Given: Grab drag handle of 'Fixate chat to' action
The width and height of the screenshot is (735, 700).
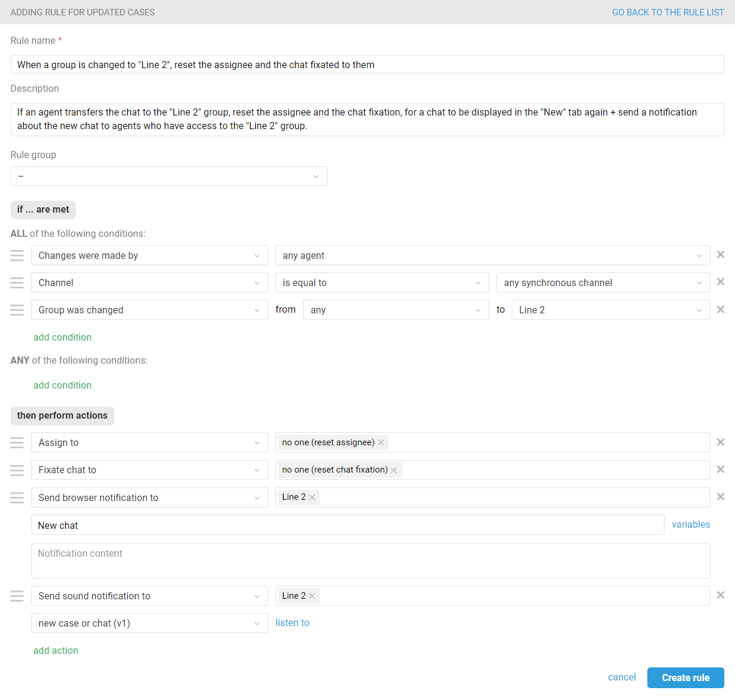Looking at the screenshot, I should coord(17,470).
